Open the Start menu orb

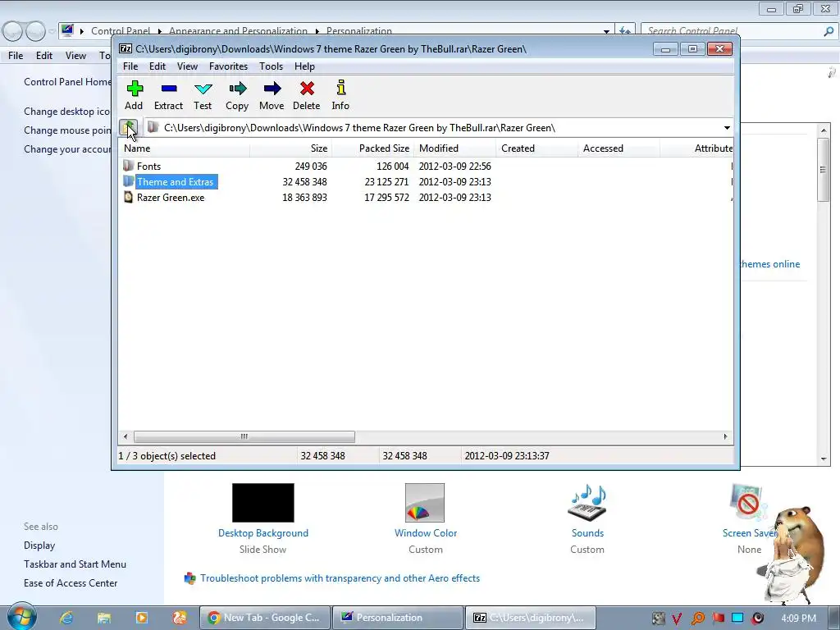[x=21, y=617]
